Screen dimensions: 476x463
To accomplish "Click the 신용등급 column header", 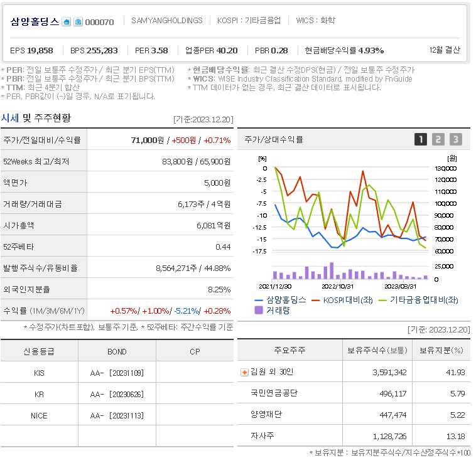I will click(x=39, y=351).
